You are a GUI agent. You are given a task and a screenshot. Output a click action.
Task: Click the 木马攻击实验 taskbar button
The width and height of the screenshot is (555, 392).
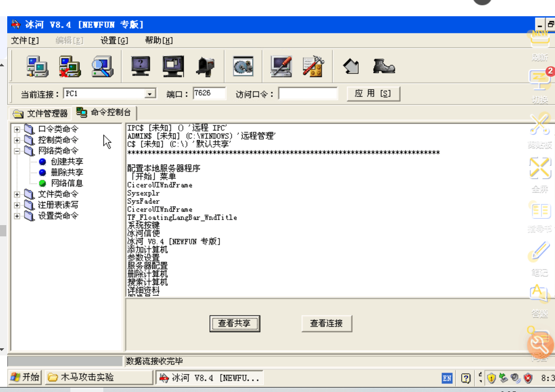(98, 377)
